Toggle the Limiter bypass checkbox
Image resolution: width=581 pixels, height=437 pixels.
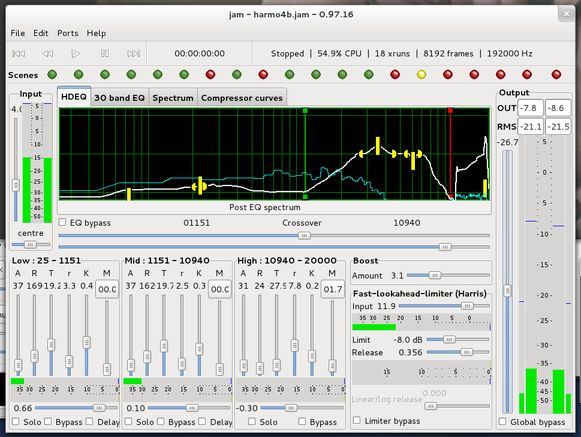click(356, 420)
